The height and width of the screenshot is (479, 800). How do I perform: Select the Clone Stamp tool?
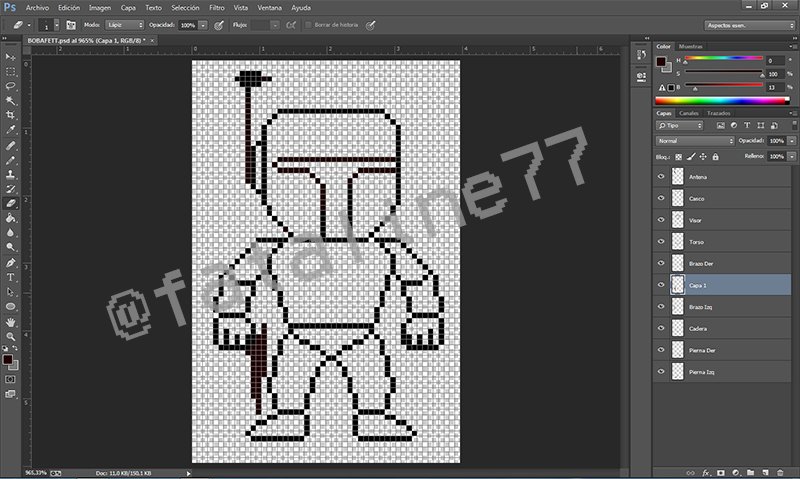pos(10,174)
